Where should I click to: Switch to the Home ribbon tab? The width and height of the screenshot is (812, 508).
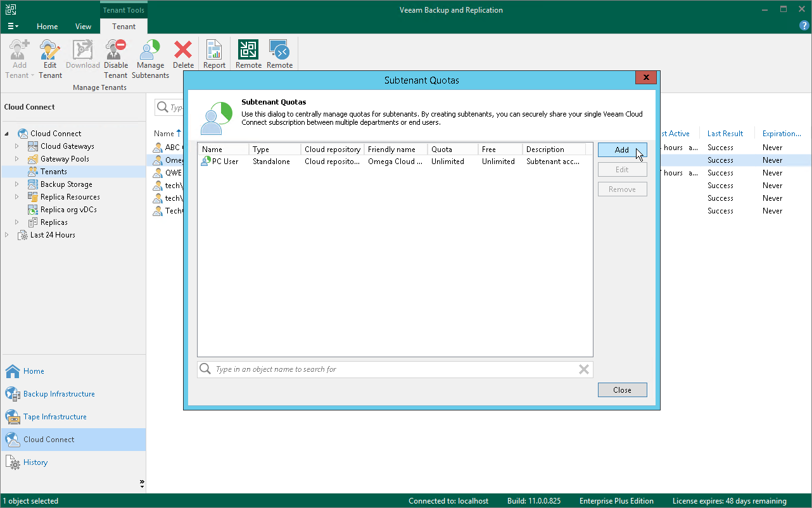coord(48,27)
